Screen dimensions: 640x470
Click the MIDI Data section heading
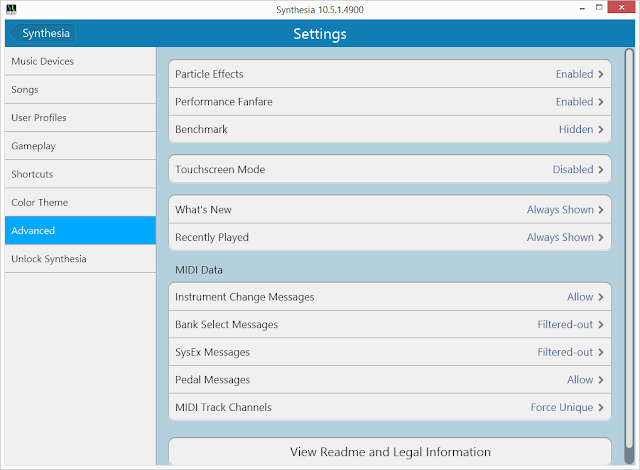[x=199, y=270]
